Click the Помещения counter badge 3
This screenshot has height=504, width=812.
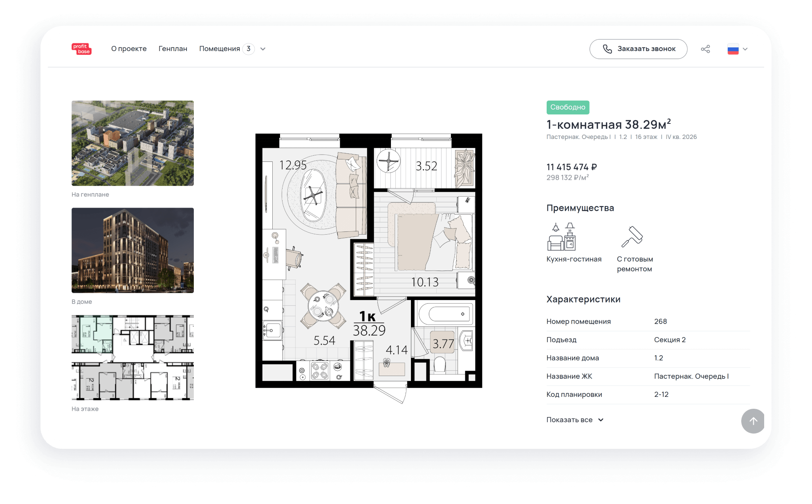click(248, 49)
